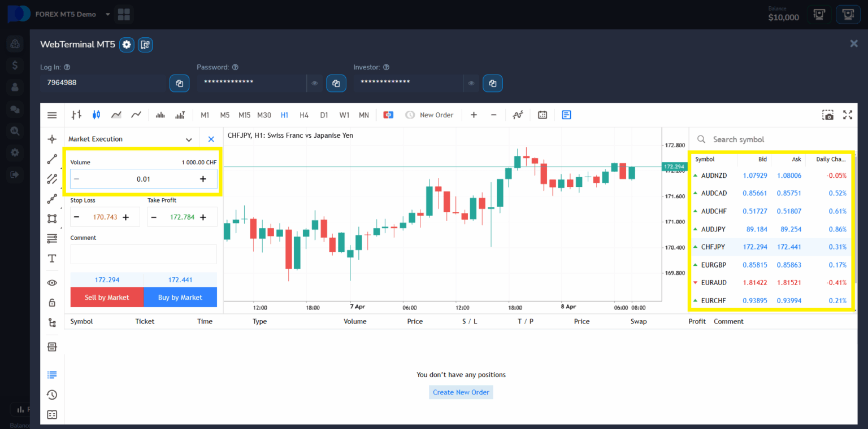Select the trendline drawing tool
868x429 pixels.
(52, 159)
